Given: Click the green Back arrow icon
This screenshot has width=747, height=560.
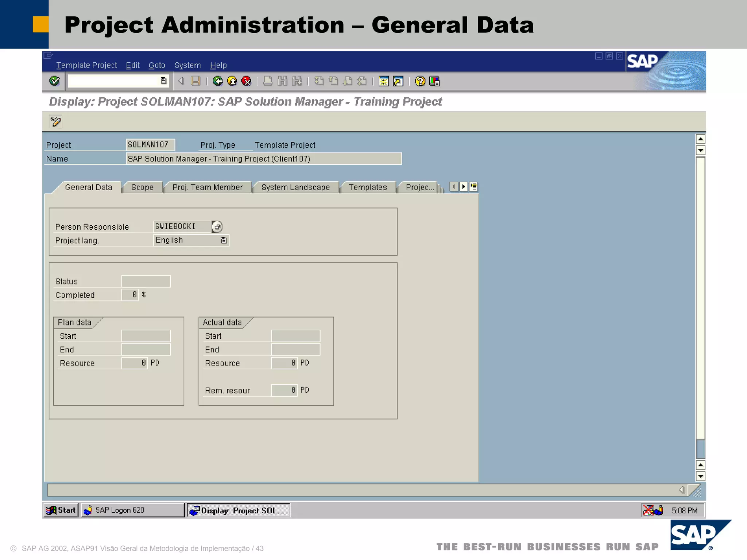Looking at the screenshot, I should click(x=218, y=81).
